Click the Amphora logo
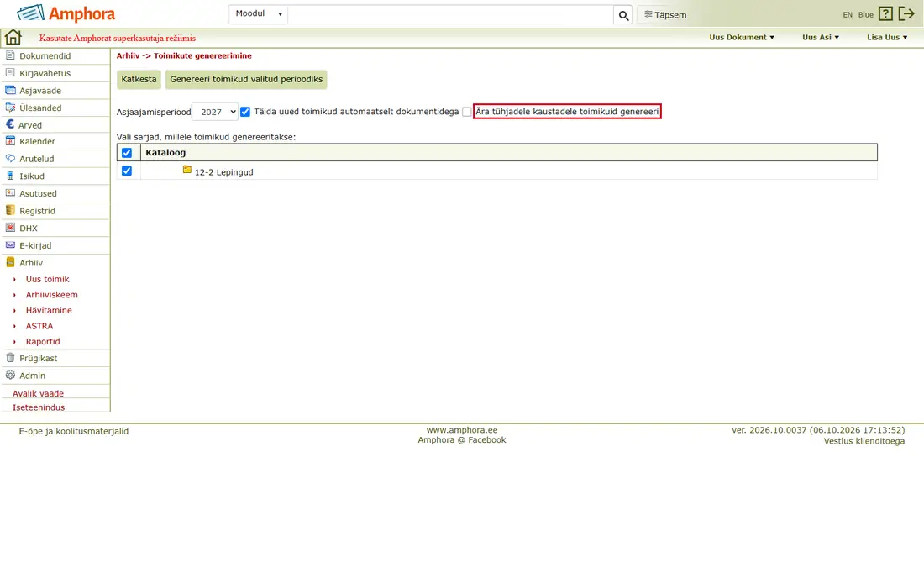924x578 pixels. click(x=66, y=13)
